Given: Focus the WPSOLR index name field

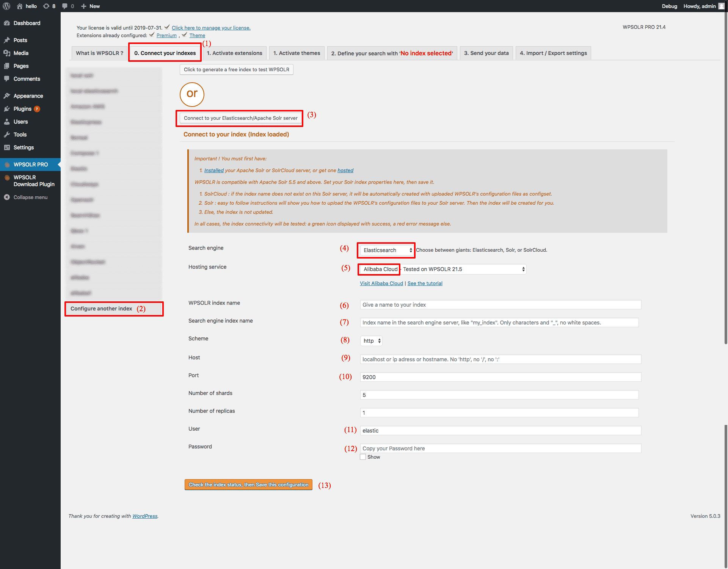Looking at the screenshot, I should coord(500,305).
